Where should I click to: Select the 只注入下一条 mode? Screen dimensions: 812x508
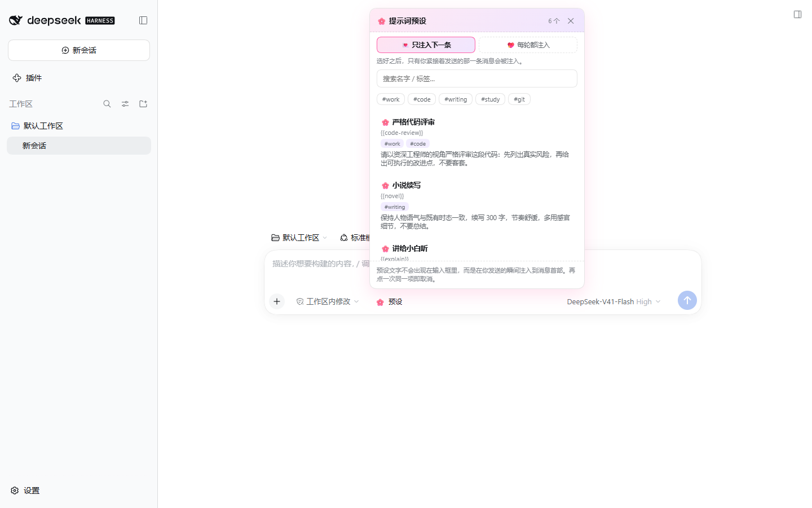coord(426,45)
